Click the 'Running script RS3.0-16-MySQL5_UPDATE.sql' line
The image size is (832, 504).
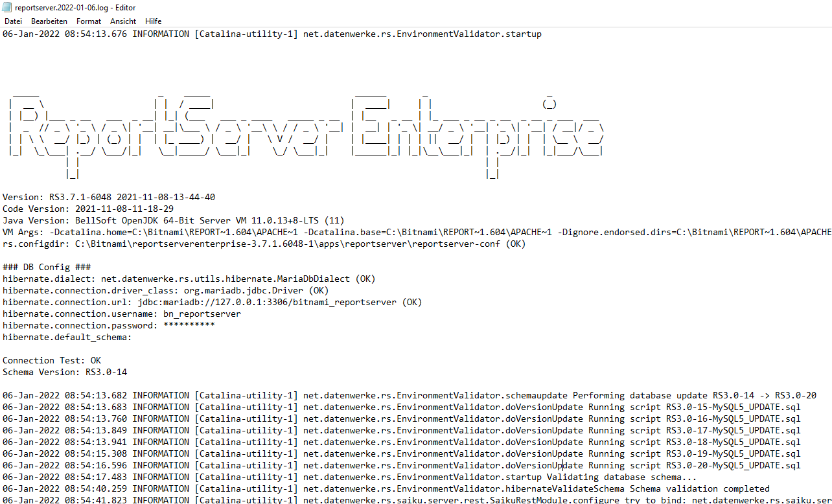[402, 419]
